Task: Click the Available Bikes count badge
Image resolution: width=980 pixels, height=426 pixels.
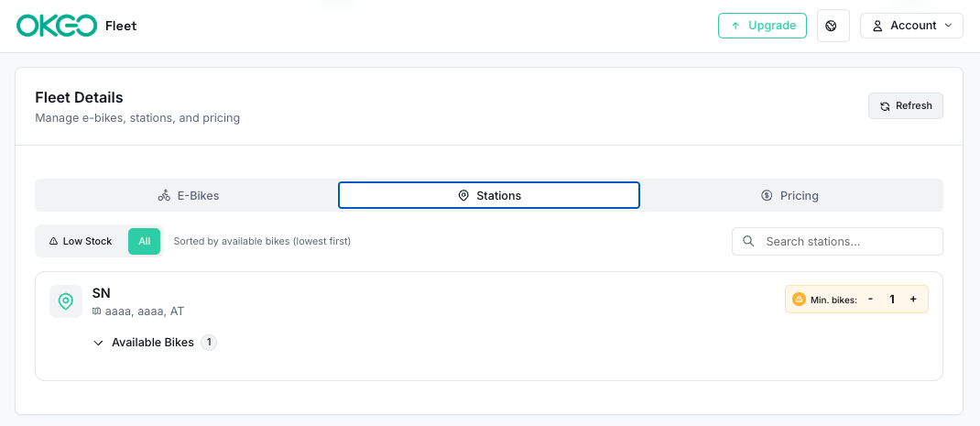Action: [x=209, y=343]
